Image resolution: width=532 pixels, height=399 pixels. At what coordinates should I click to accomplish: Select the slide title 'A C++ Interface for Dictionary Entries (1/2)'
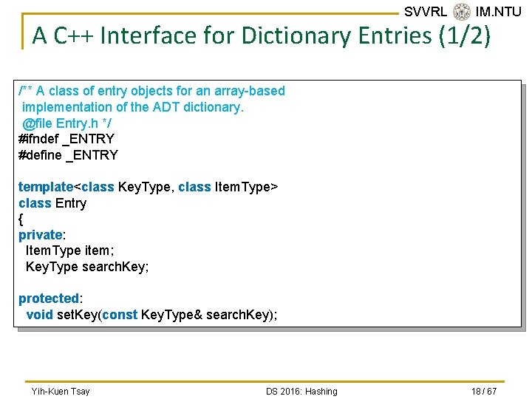tap(262, 35)
